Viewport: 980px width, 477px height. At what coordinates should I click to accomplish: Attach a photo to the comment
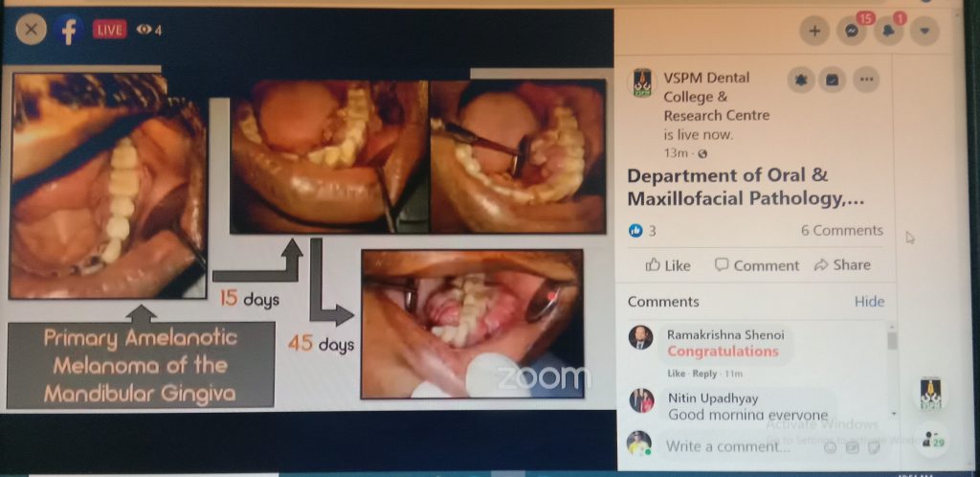(853, 447)
